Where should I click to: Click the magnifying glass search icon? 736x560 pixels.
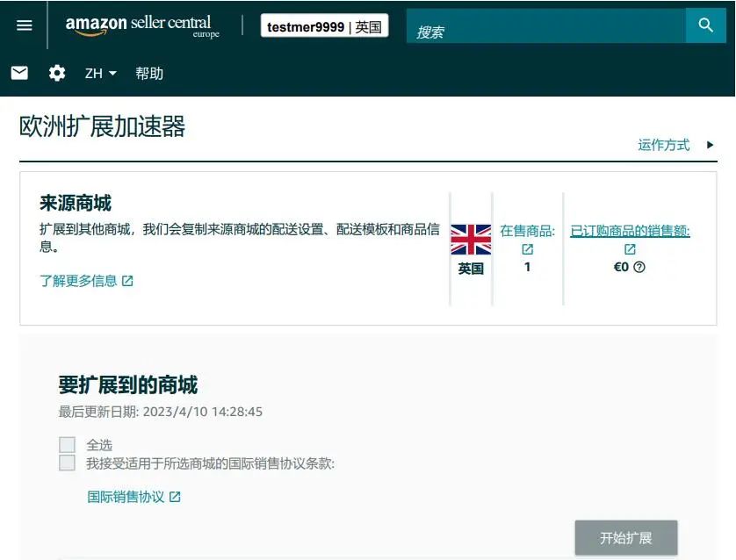706,25
